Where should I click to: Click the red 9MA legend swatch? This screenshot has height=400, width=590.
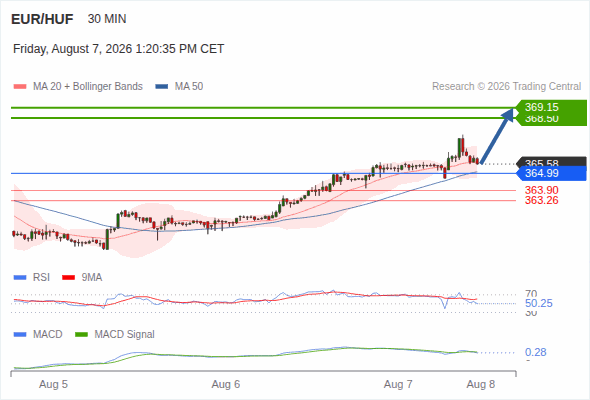(x=68, y=278)
